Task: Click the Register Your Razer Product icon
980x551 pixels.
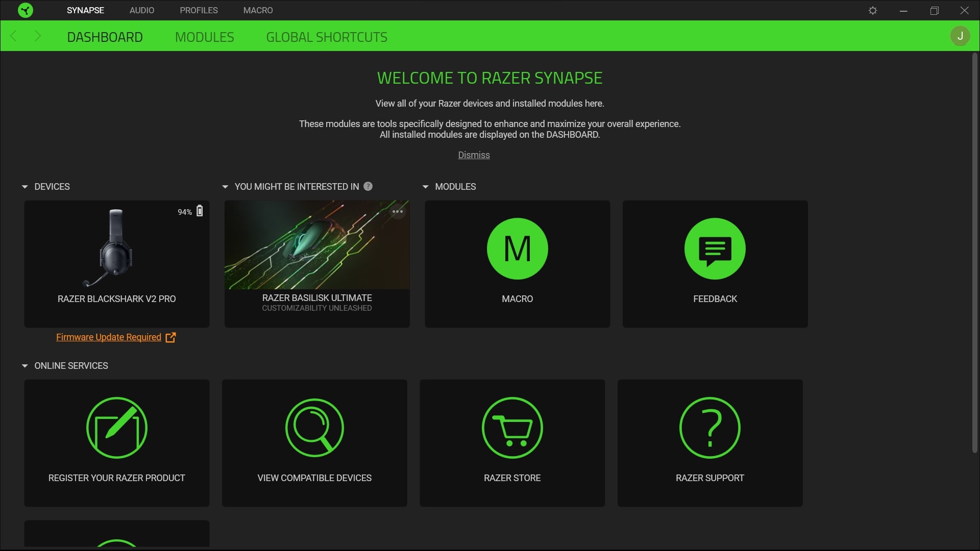Action: 117,428
